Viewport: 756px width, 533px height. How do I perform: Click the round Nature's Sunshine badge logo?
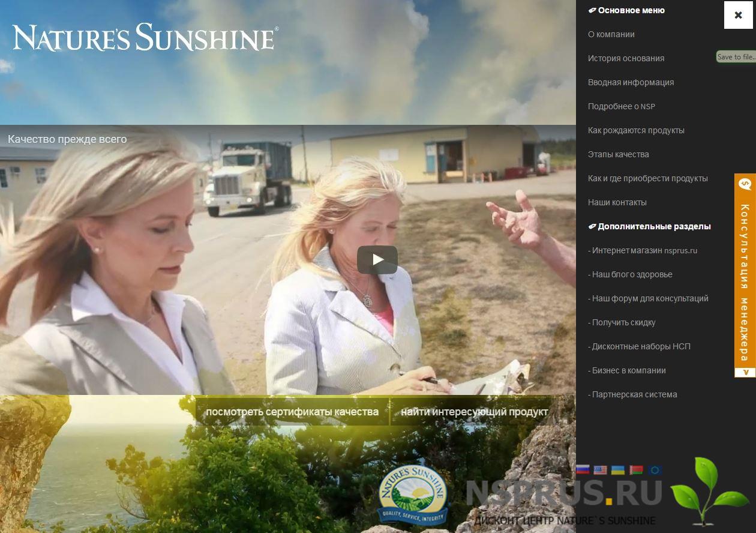[413, 496]
